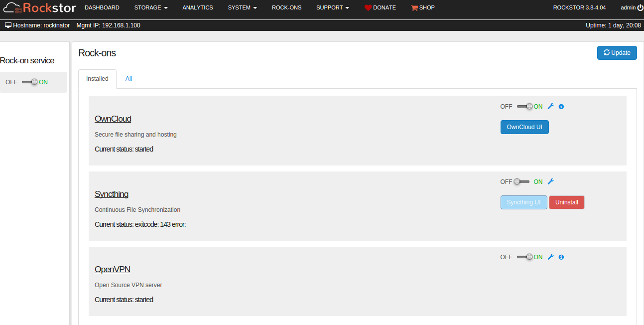Uninstall the Syncthing rock-on
The image size is (644, 325).
(x=566, y=202)
